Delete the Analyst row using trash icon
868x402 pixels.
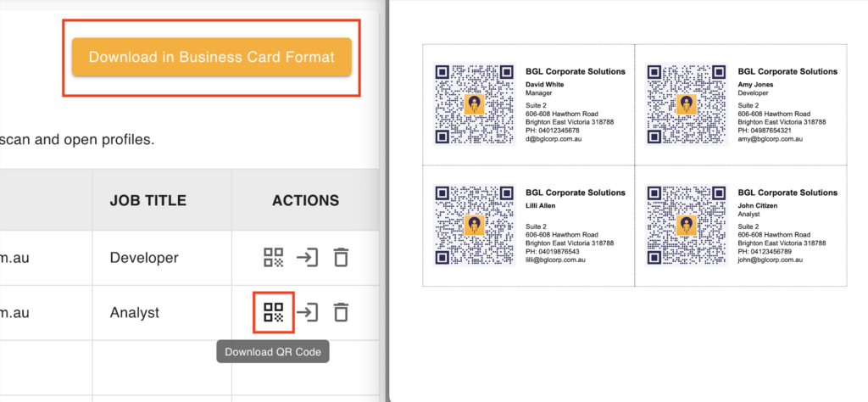341,312
